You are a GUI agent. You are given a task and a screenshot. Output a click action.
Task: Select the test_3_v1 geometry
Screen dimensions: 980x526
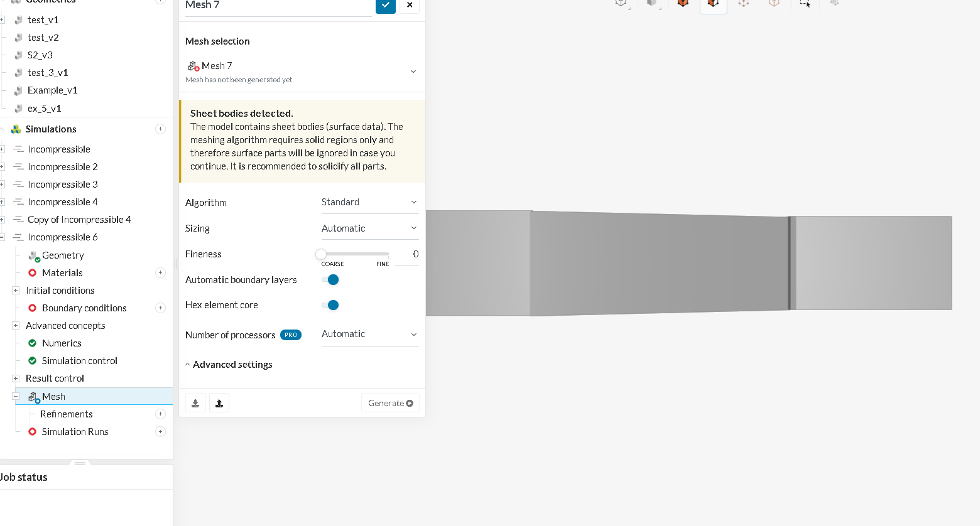[x=48, y=73]
